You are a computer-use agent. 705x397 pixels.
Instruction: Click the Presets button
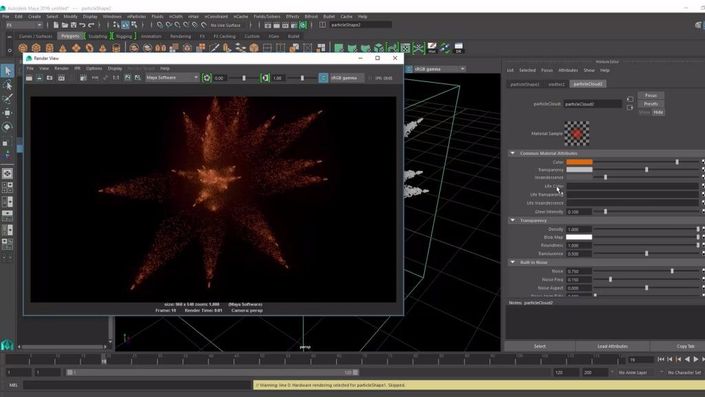coord(651,104)
